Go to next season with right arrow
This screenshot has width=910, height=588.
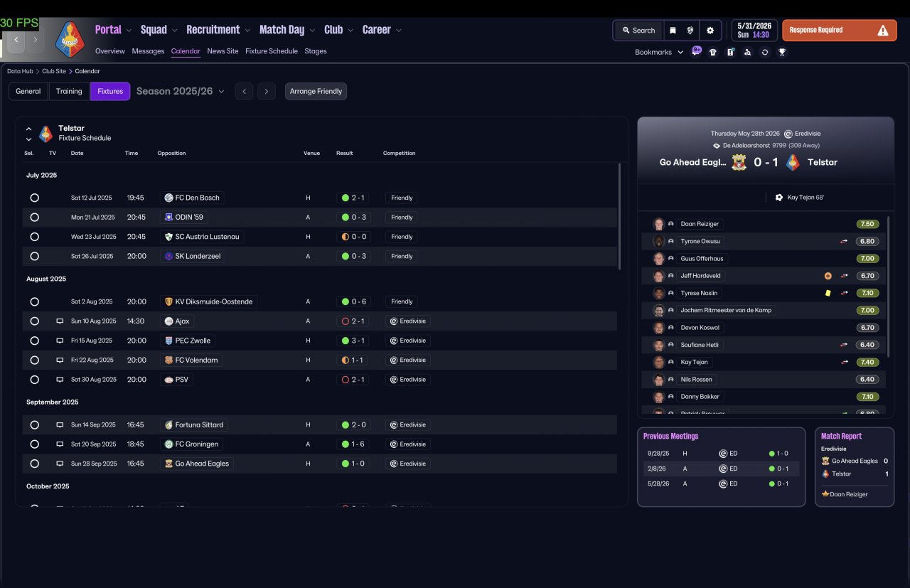[267, 91]
